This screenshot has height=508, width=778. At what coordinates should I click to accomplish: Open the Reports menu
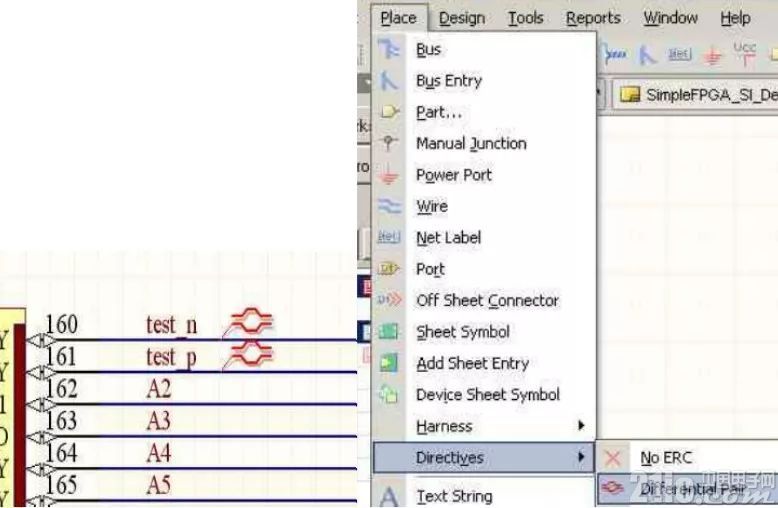point(593,18)
